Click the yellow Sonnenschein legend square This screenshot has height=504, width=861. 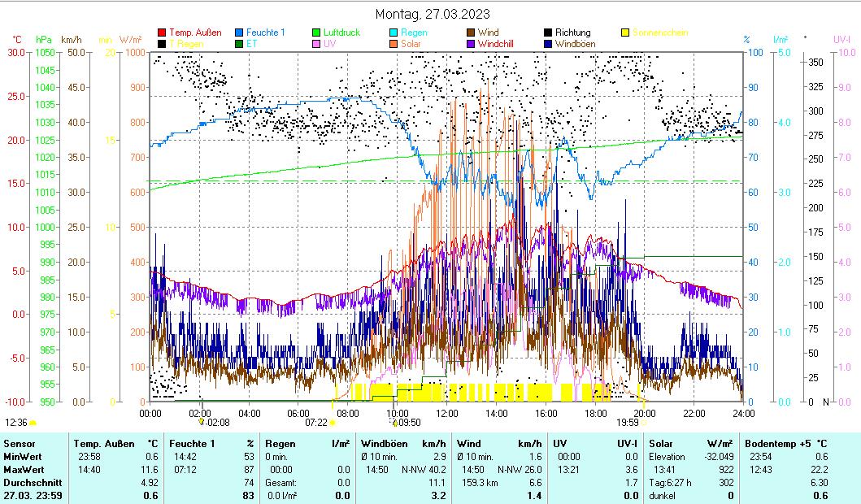tap(626, 33)
